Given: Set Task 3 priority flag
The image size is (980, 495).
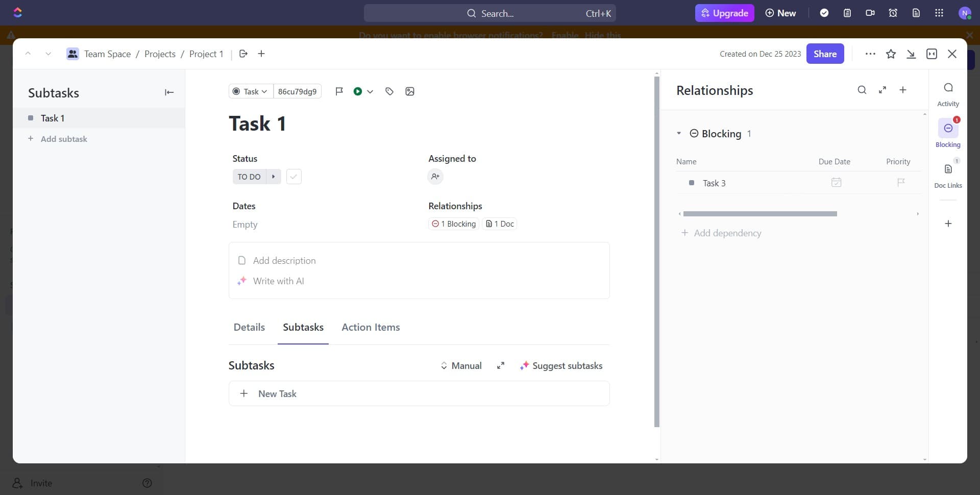Looking at the screenshot, I should click(x=901, y=183).
